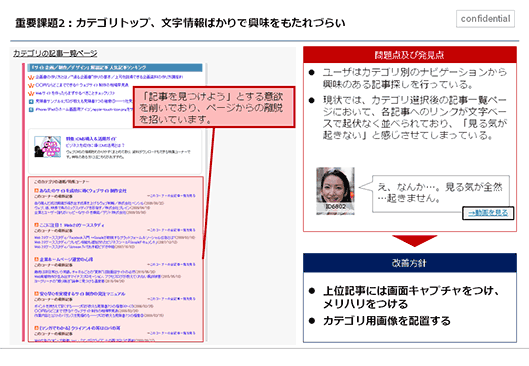The width and height of the screenshot is (529, 366).
Task: Open the CMS feature thumbnail image
Action: [48, 146]
